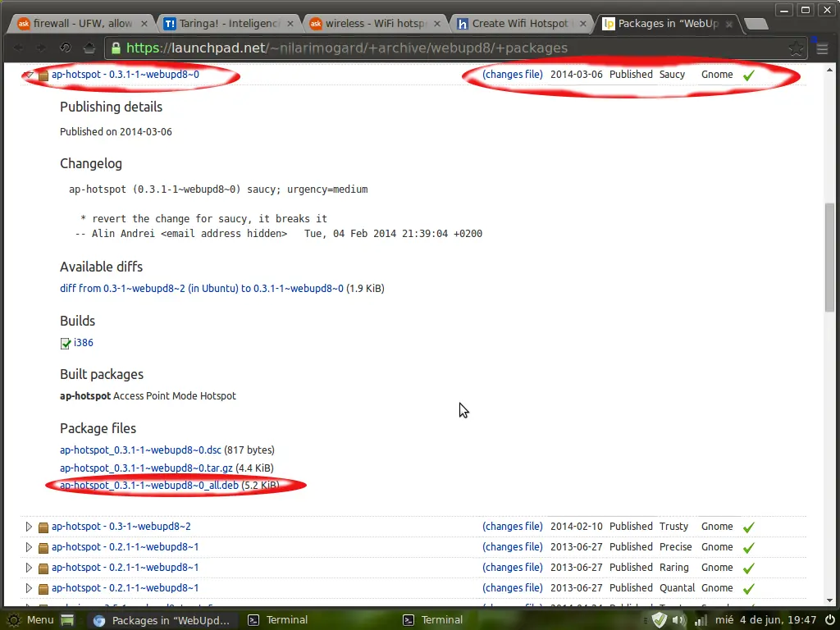Click the URL address bar
This screenshot has width=840, height=630.
pos(455,48)
